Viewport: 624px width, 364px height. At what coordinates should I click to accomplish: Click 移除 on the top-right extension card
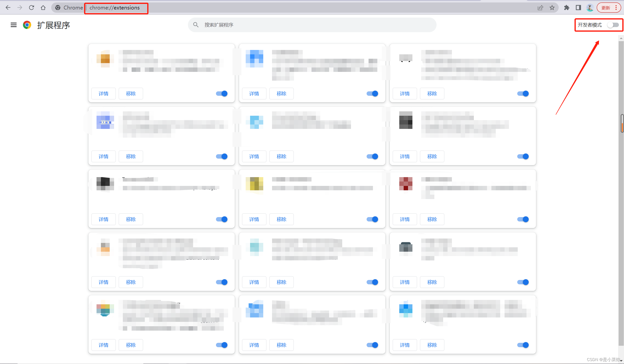[x=432, y=94]
